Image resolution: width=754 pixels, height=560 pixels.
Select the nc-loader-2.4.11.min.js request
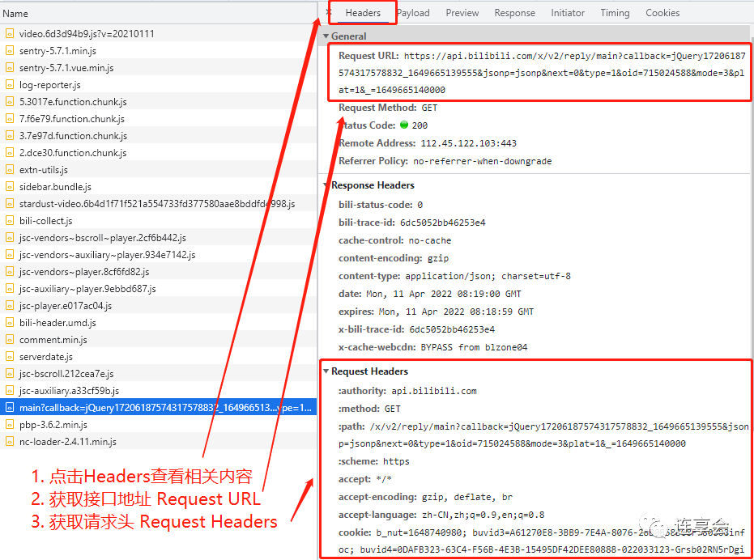pyautogui.click(x=159, y=442)
